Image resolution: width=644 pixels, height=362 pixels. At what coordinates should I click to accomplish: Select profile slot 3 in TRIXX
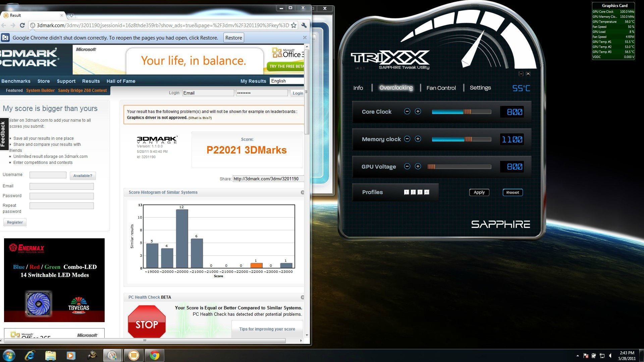point(420,192)
